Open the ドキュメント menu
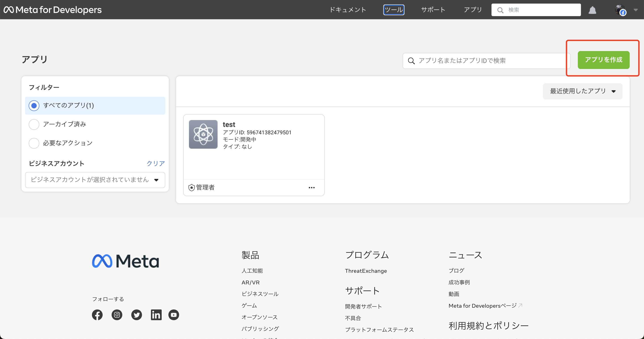The image size is (644, 339). pyautogui.click(x=348, y=10)
